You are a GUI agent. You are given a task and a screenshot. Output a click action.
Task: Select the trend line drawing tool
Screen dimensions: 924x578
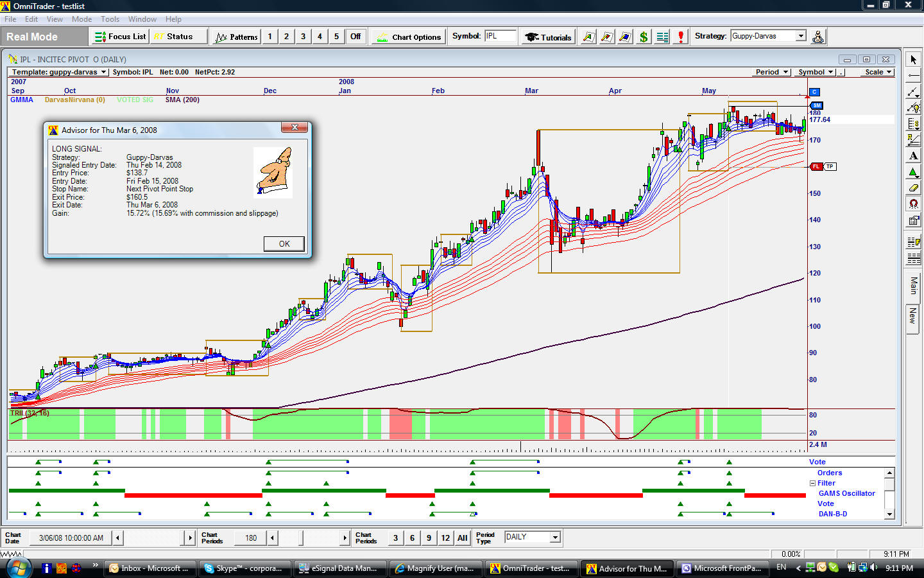tap(913, 92)
